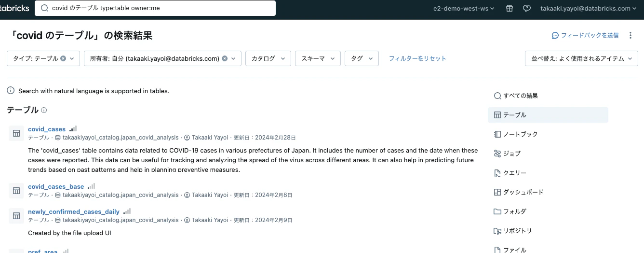644x253 pixels.
Task: Click the database icon in the covid_cases row
Action: point(58,138)
